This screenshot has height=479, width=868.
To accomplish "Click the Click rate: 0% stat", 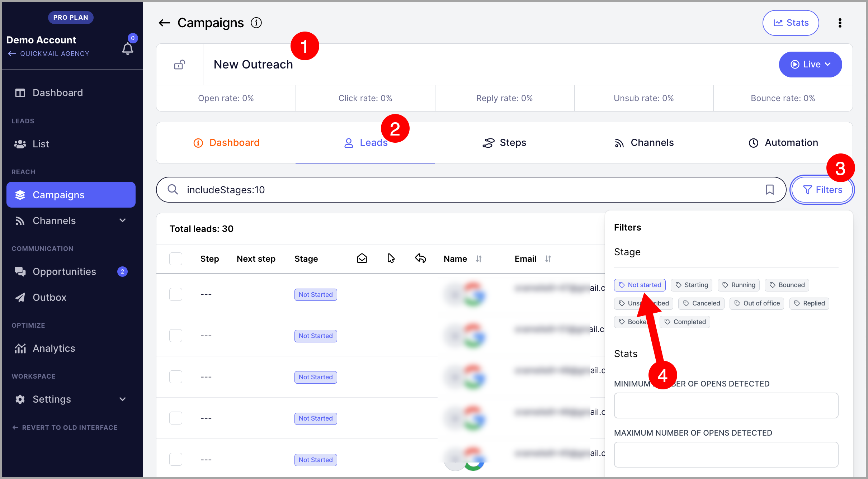I will click(365, 98).
